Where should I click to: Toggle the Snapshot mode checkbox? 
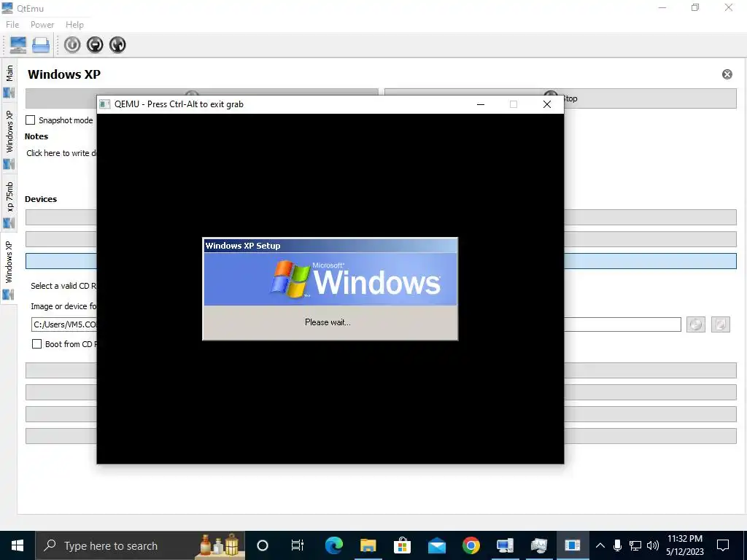click(x=31, y=120)
